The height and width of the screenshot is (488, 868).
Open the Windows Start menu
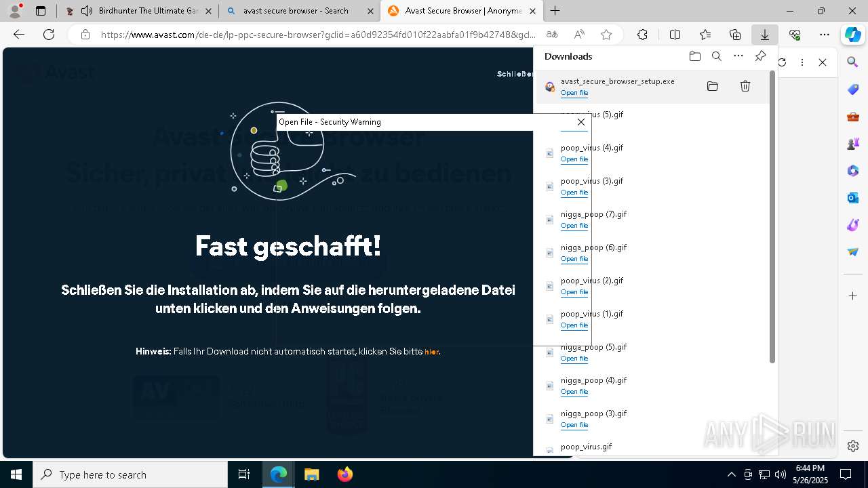coord(16,474)
